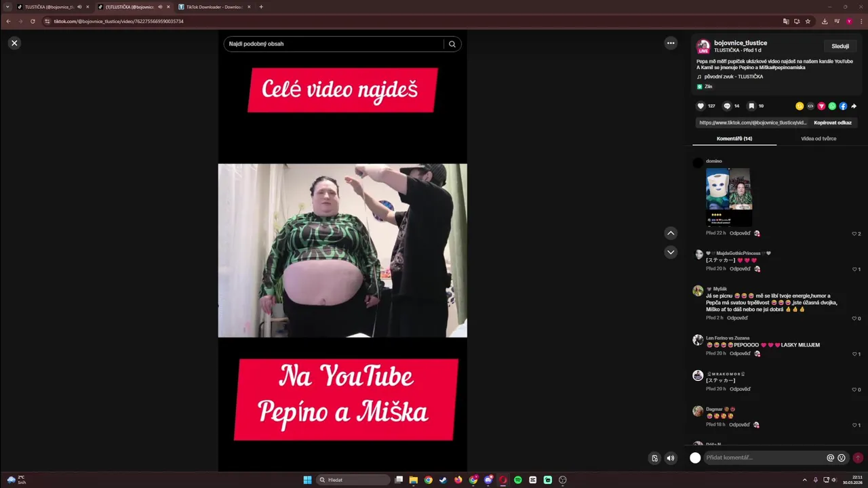Open the Len Ferino vs Zuzana username

click(728, 338)
